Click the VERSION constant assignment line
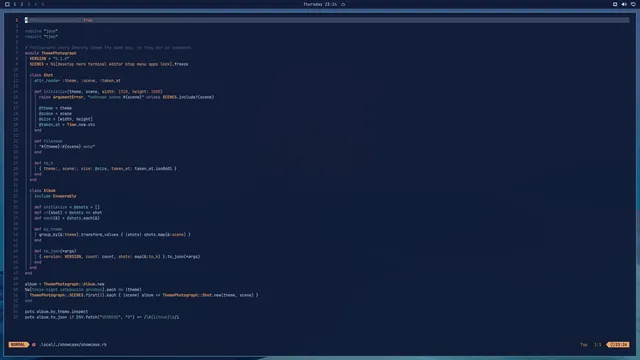The height and width of the screenshot is (360, 640). pos(49,58)
